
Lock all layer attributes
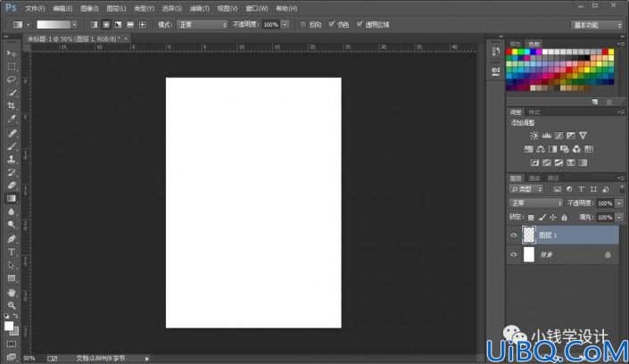tap(565, 218)
